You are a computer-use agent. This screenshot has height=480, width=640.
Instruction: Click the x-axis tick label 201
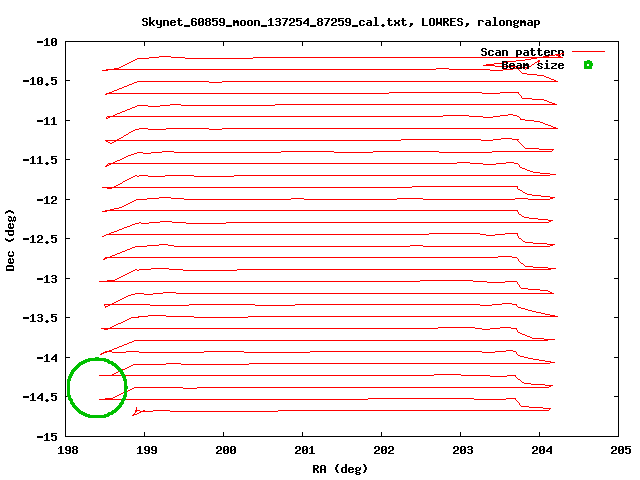pyautogui.click(x=304, y=450)
